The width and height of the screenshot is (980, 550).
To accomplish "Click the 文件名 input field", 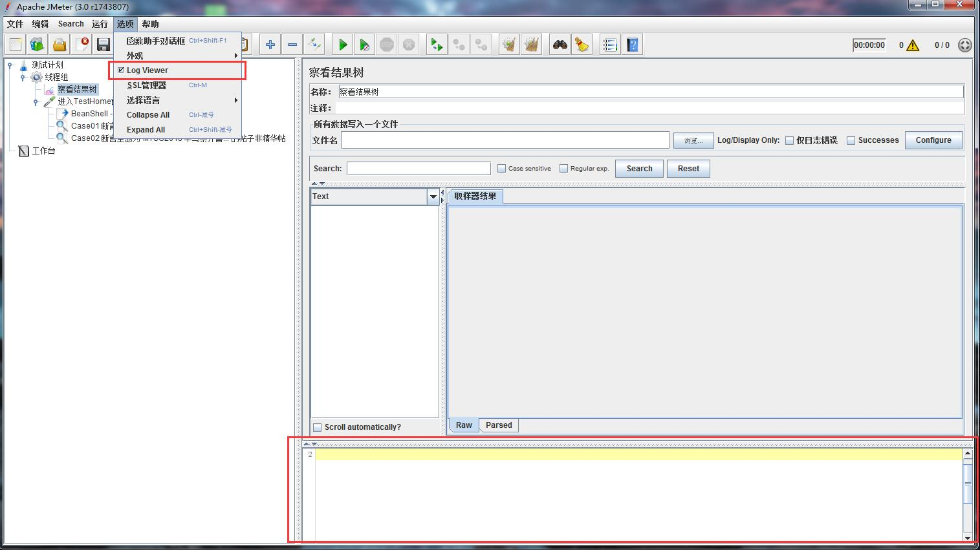I will tap(505, 140).
